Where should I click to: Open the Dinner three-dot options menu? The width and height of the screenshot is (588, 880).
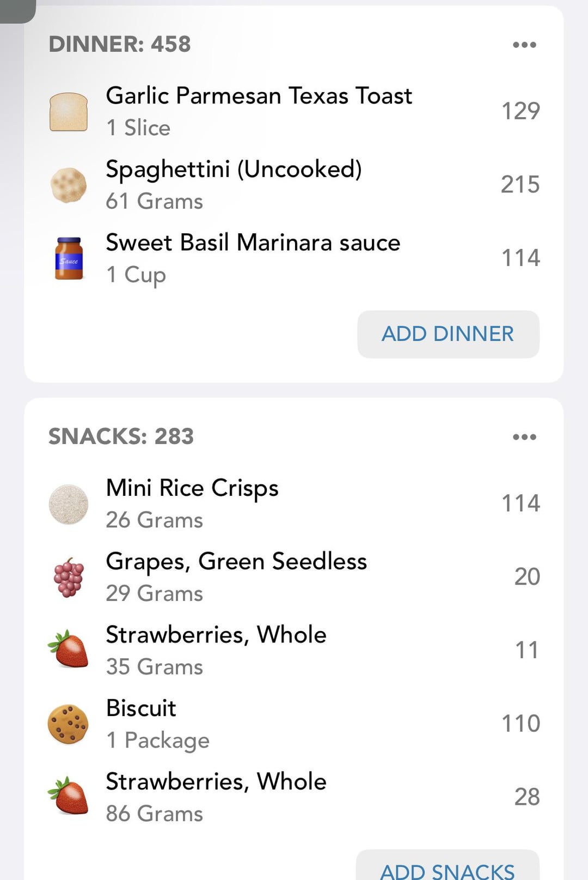click(x=525, y=45)
